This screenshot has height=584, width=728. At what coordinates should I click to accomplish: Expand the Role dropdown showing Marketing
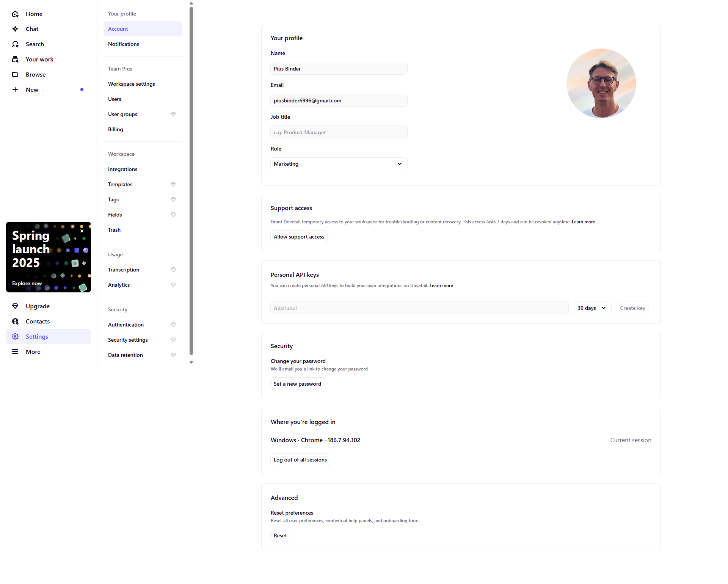click(339, 164)
